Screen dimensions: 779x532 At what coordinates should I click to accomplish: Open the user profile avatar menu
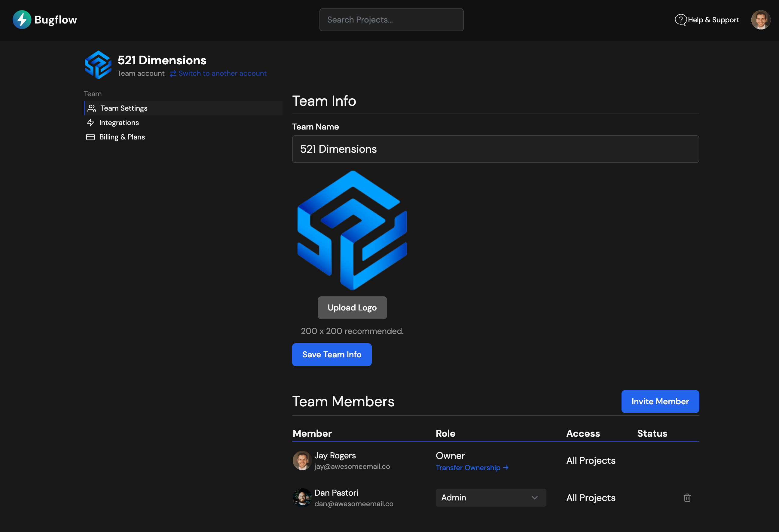(761, 20)
